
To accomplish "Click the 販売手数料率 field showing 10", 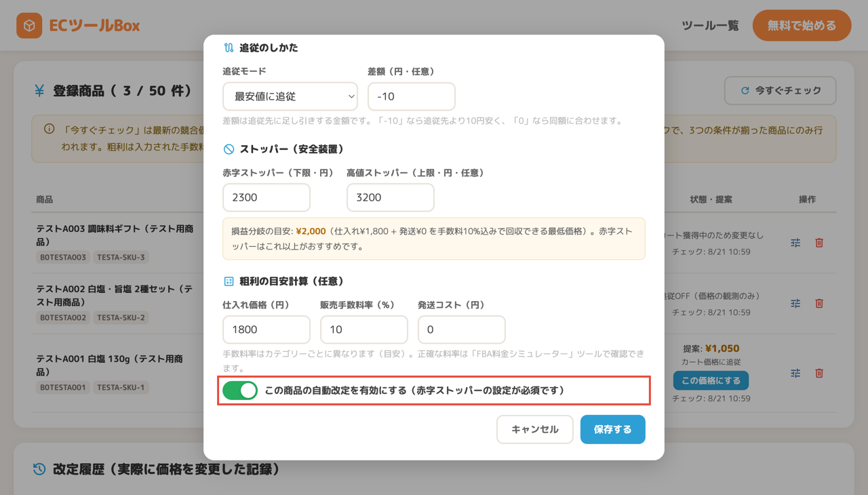I will click(x=364, y=330).
